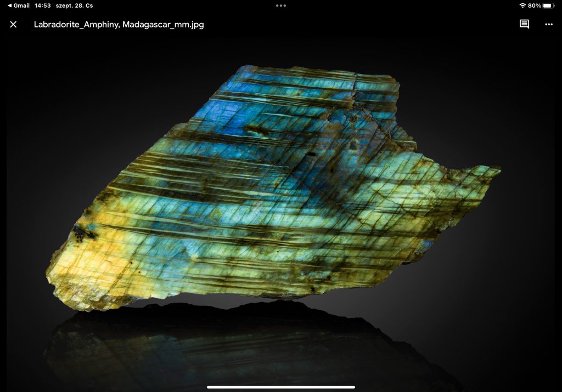Tap the 80% battery percentage text

534,5
